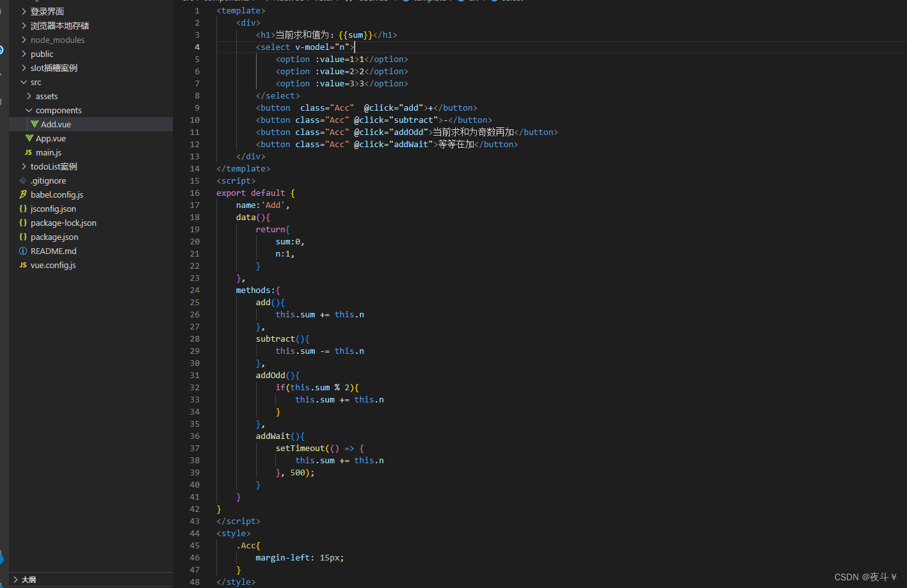This screenshot has height=588, width=907.
Task: Click line number 48 in the gutter
Action: (x=195, y=582)
